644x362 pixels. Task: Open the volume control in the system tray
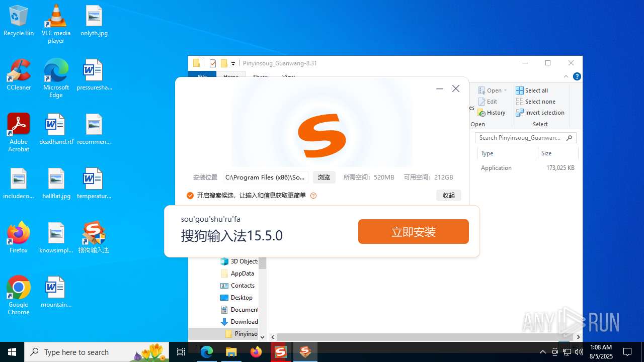pos(579,352)
